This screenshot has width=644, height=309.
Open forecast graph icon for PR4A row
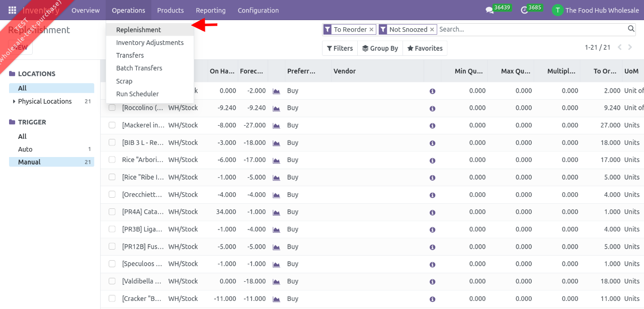coord(276,212)
